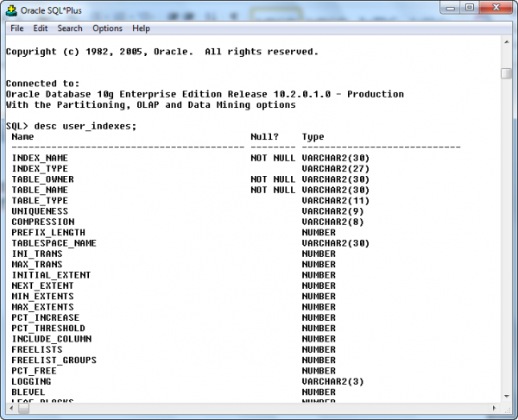Screen dimensions: 518x420
Task: Click the vertical scrollbar down arrow
Action: pos(507,396)
